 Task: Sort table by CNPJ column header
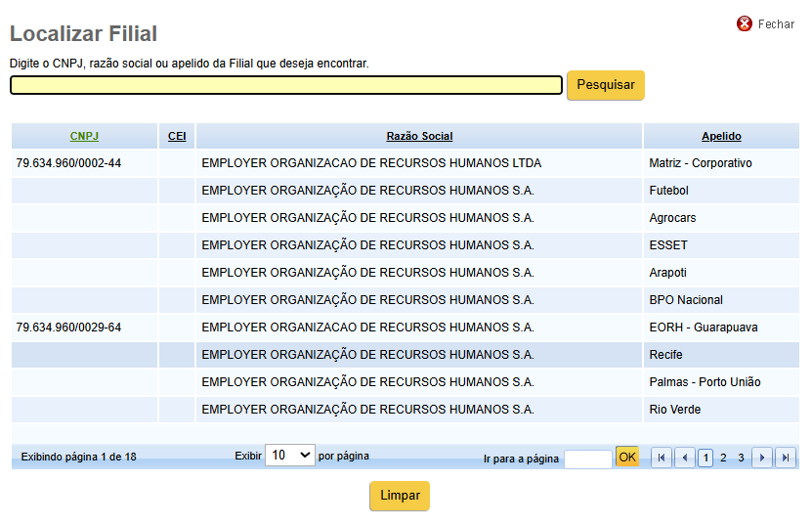point(84,136)
